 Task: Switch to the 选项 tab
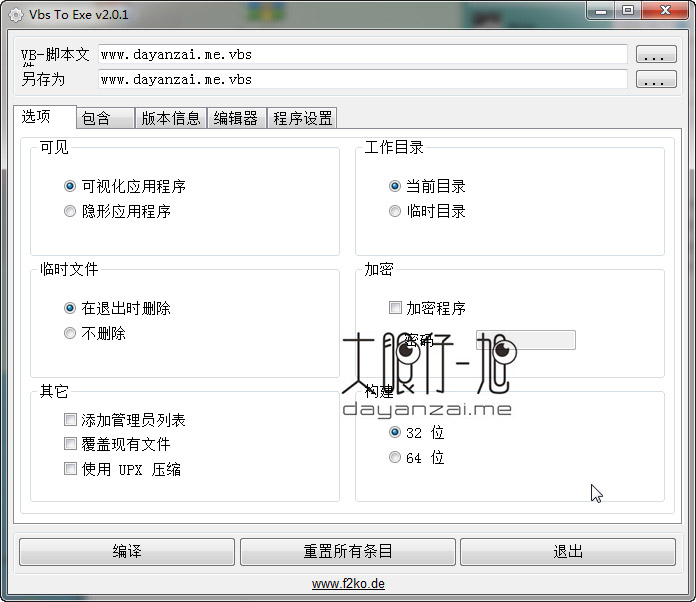45,117
